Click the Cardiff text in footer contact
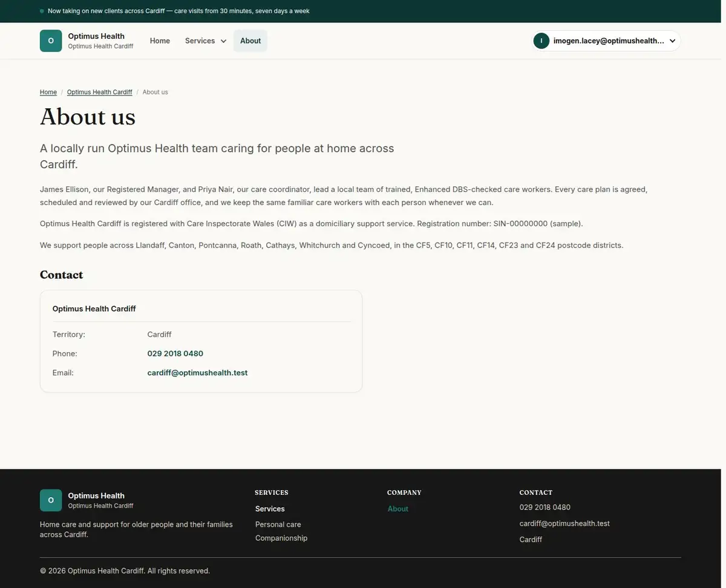Viewport: 726px width, 588px height. [531, 540]
